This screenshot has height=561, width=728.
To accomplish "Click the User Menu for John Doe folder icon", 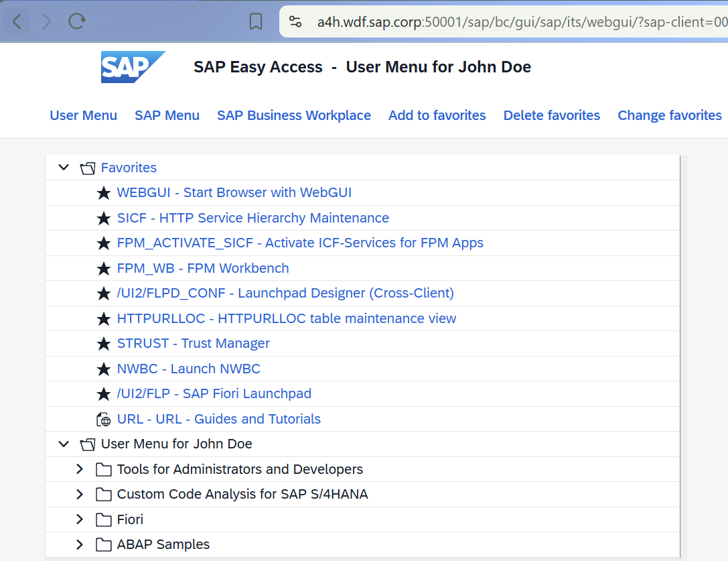I will 87,444.
